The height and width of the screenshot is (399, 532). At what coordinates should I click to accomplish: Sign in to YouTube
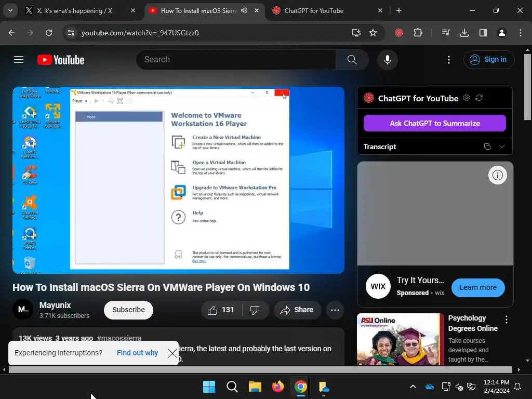pyautogui.click(x=489, y=60)
